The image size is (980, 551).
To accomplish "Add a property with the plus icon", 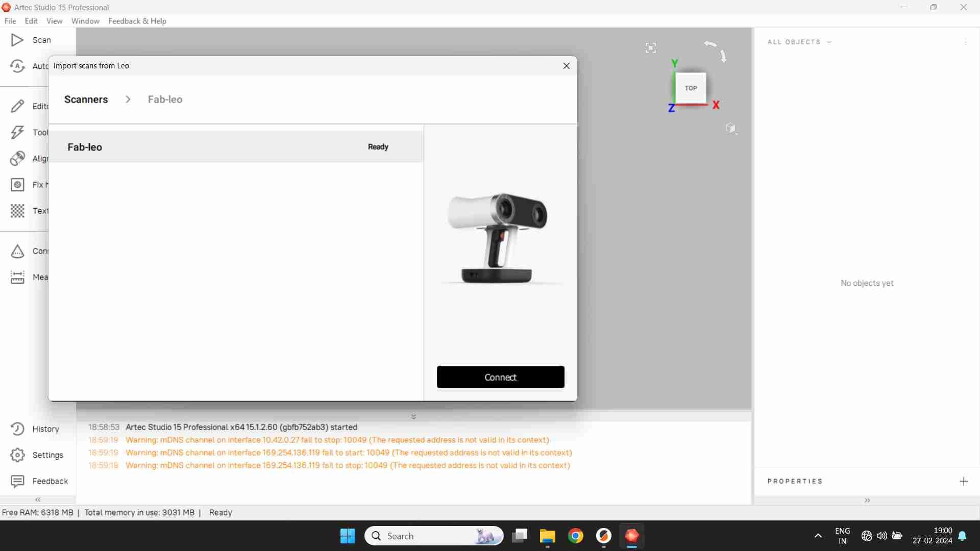I will tap(964, 481).
